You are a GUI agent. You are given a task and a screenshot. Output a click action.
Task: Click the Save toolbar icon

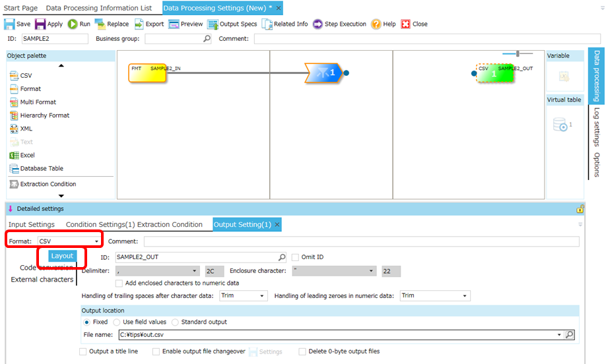[x=10, y=24]
